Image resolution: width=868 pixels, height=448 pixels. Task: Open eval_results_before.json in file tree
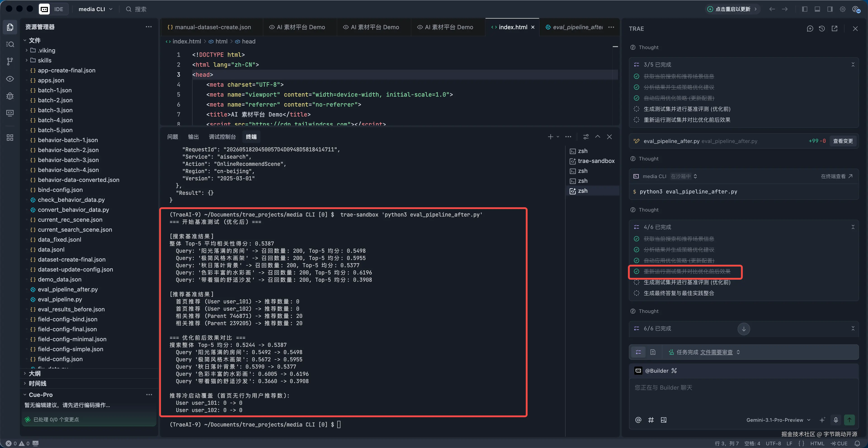71,309
